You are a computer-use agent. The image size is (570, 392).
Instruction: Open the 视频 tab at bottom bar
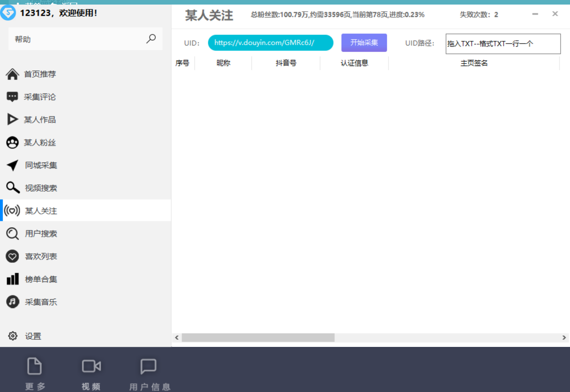(x=91, y=374)
